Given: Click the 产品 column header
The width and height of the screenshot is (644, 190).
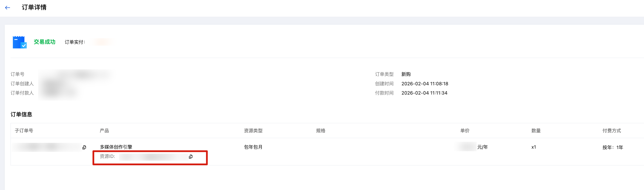Looking at the screenshot, I should 104,131.
